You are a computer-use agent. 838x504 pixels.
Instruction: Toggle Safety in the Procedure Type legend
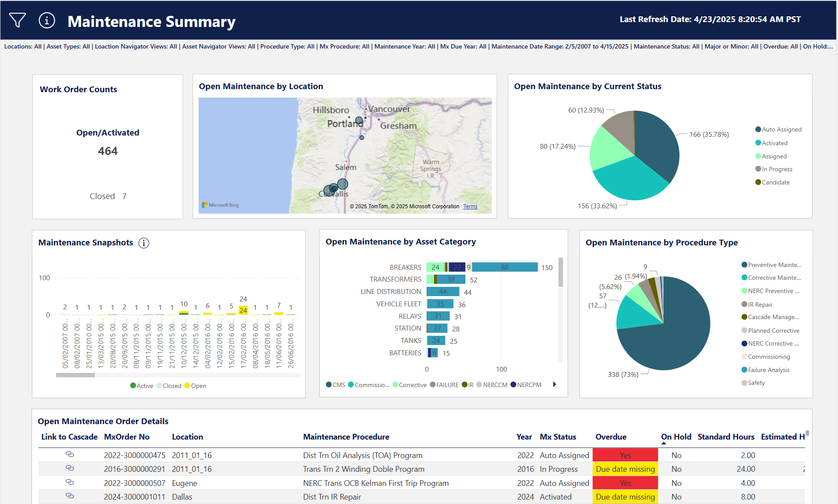click(753, 383)
